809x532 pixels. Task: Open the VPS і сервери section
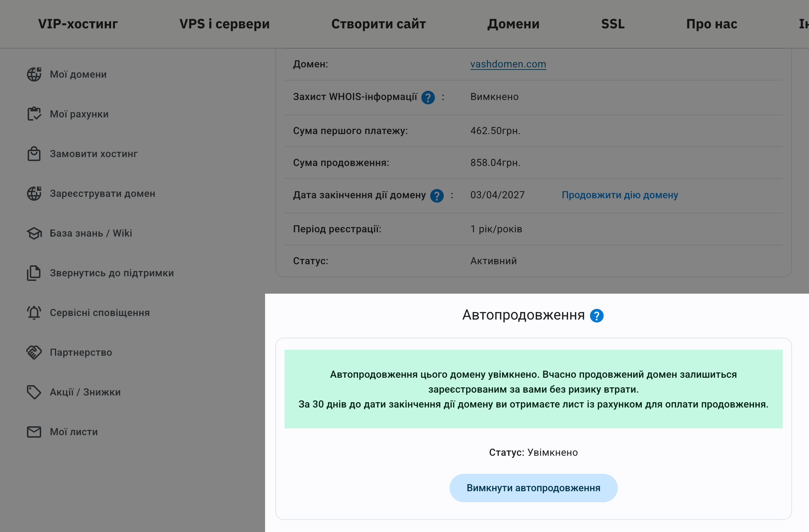point(225,24)
